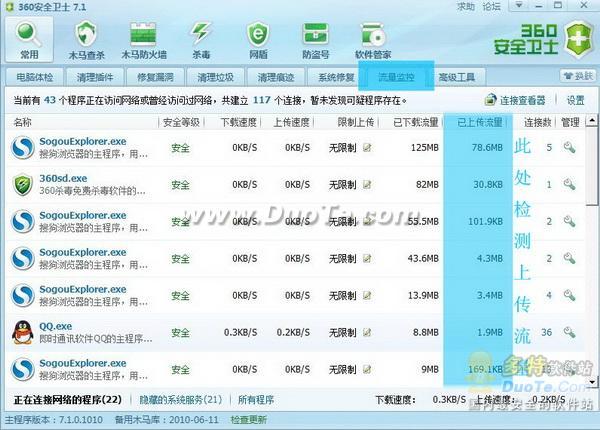Click the 防盗号 account protection icon

tap(313, 35)
